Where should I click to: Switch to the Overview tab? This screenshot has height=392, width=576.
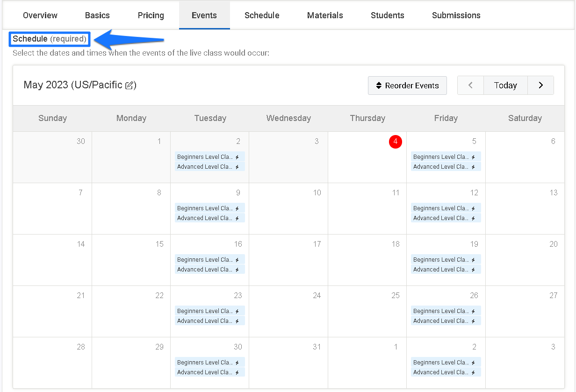coord(40,15)
